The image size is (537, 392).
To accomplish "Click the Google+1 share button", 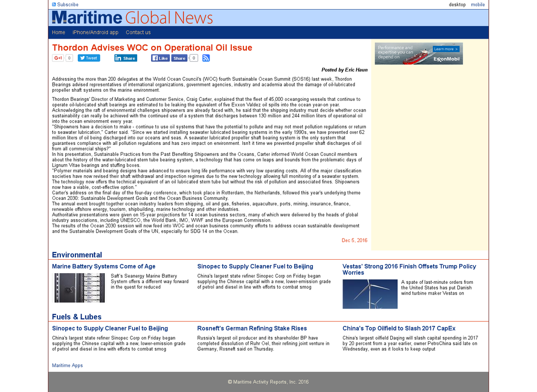I will pyautogui.click(x=58, y=58).
